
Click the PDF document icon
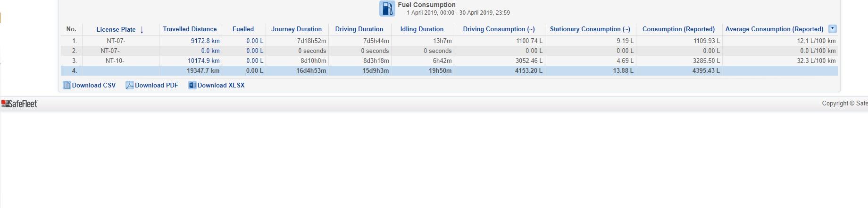click(129, 85)
